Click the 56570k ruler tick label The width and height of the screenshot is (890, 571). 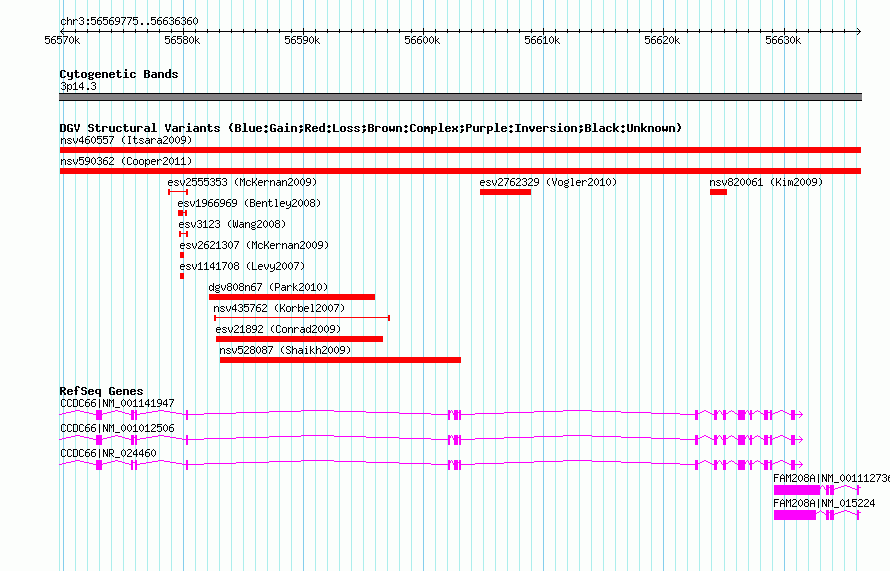point(62,40)
